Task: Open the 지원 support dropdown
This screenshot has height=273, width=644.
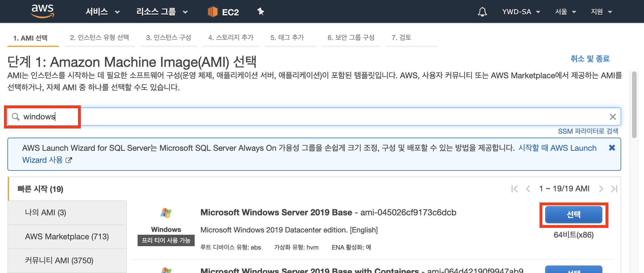Action: point(601,12)
